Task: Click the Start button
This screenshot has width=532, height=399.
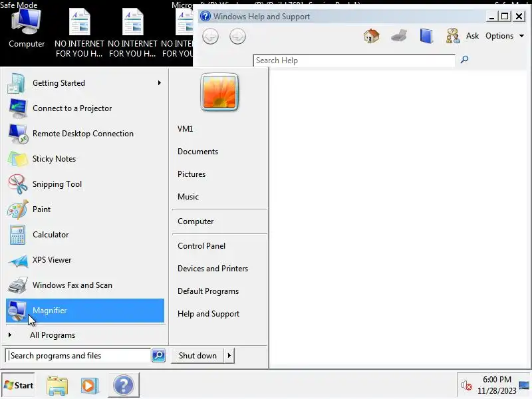Action: coord(19,385)
